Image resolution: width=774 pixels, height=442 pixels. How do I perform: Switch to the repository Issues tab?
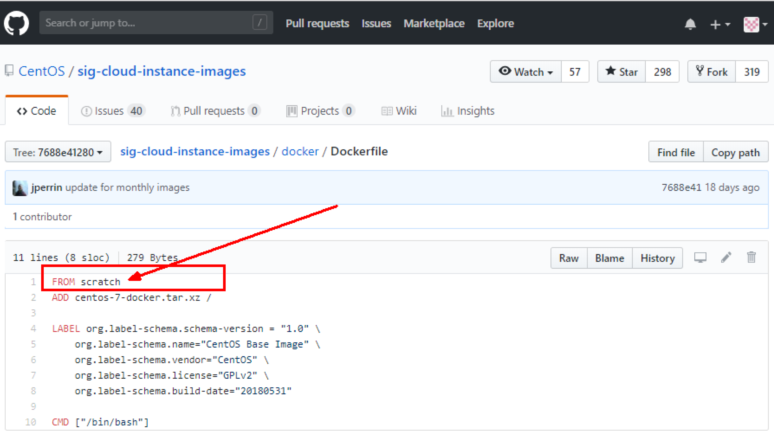pos(112,111)
